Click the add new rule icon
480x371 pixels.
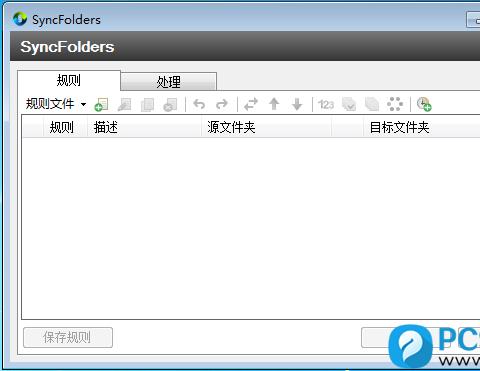[x=101, y=104]
